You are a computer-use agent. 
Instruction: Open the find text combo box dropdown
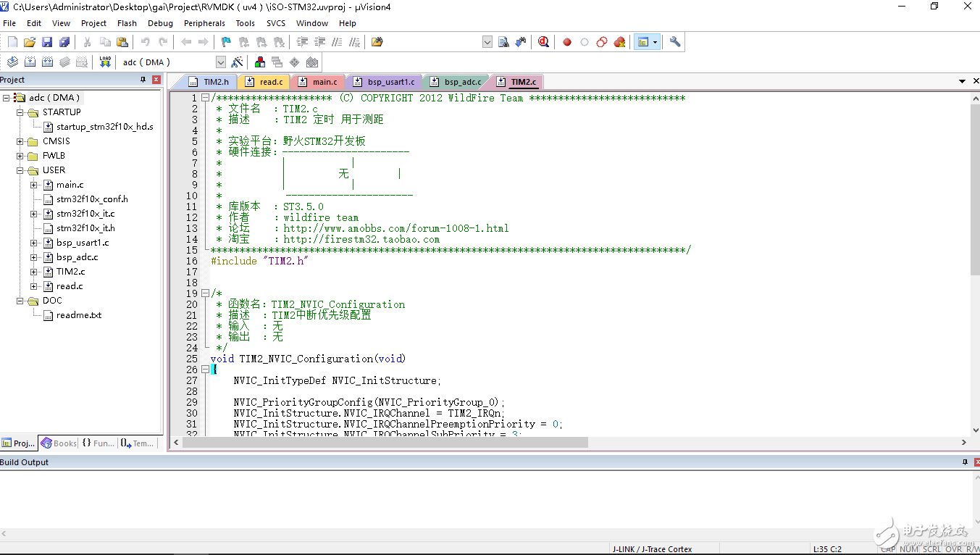[487, 42]
